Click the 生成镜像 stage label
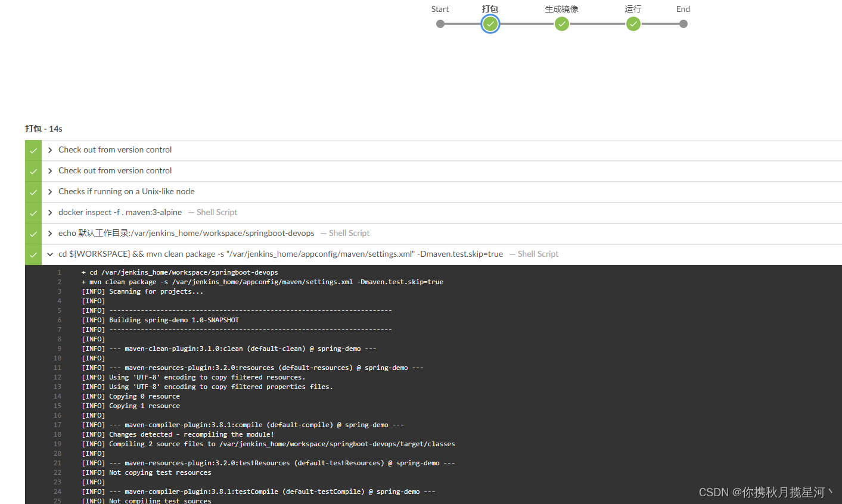Image resolution: width=842 pixels, height=504 pixels. click(561, 9)
